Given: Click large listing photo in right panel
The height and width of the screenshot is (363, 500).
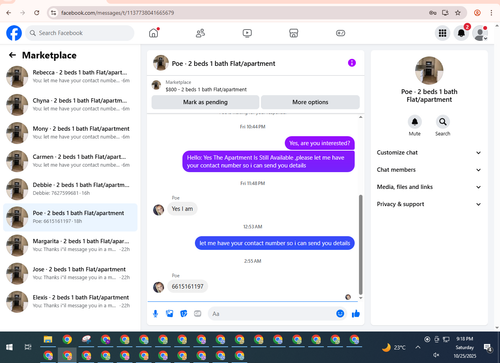Looking at the screenshot, I should [x=429, y=70].
